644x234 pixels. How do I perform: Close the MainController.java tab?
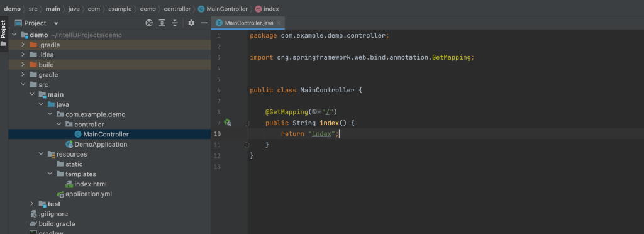[279, 23]
